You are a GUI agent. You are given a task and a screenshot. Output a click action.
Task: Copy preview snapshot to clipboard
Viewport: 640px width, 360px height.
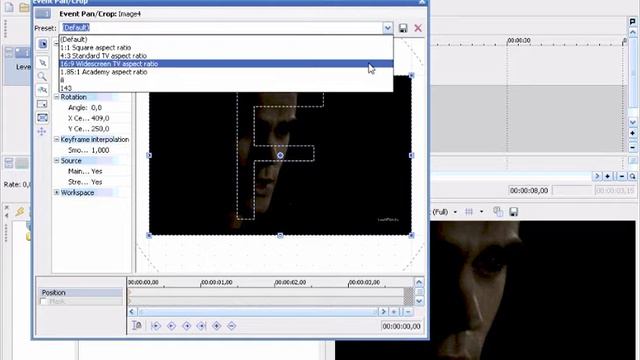point(498,211)
